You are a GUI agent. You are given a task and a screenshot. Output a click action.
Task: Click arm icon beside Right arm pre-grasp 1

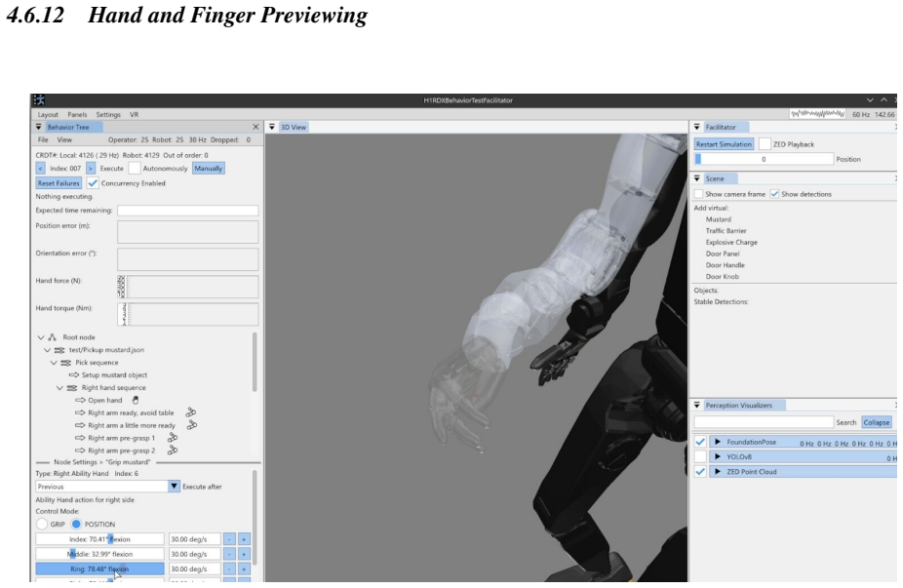pos(173,438)
